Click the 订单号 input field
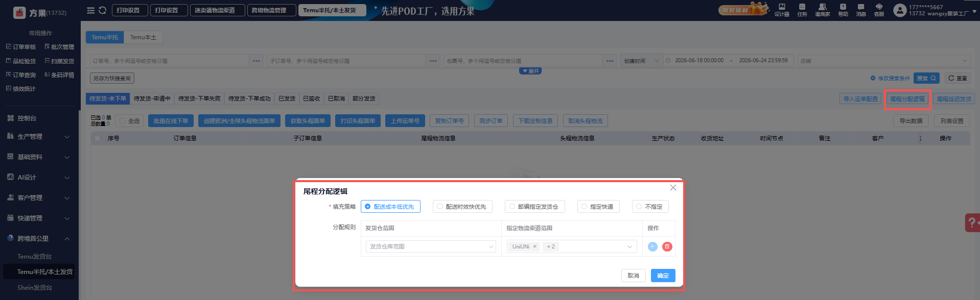980x300 pixels. 170,61
